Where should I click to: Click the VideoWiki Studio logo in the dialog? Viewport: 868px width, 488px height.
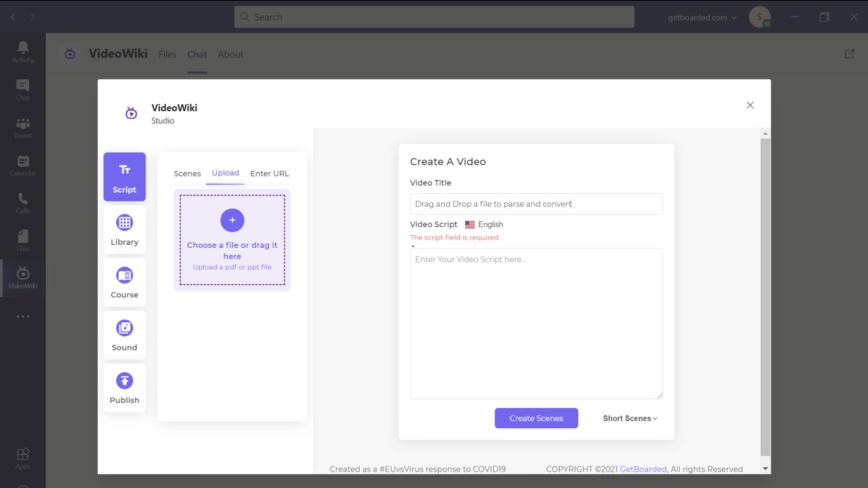pyautogui.click(x=132, y=113)
